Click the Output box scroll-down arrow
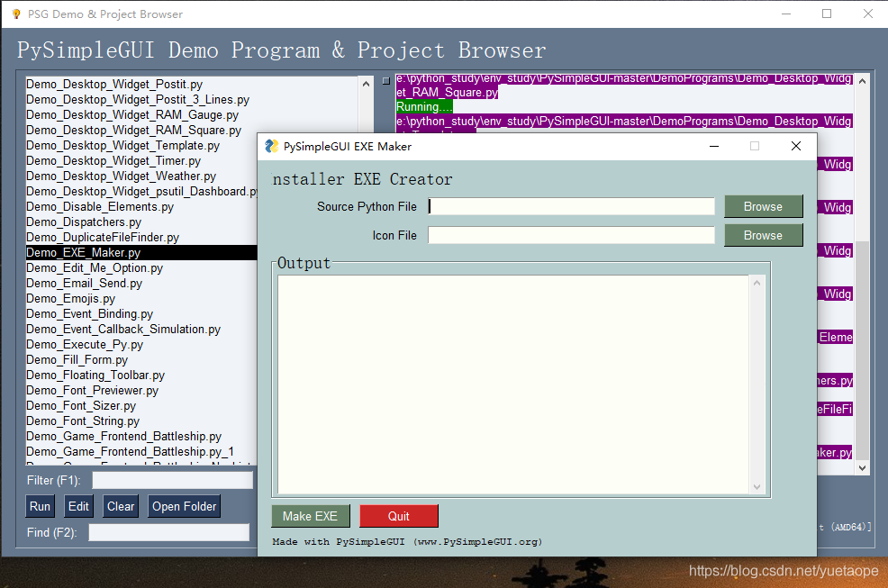Screen dimensions: 888x588 pos(757,486)
